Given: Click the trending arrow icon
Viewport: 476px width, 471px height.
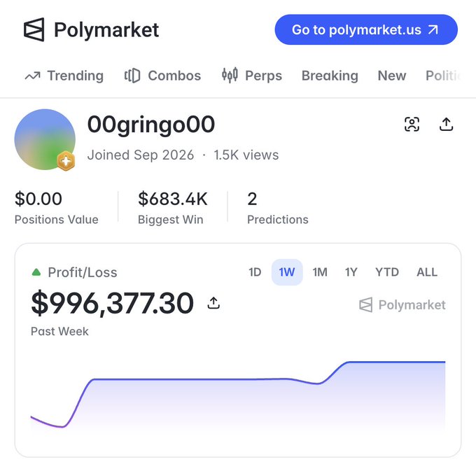Looking at the screenshot, I should coord(32,76).
